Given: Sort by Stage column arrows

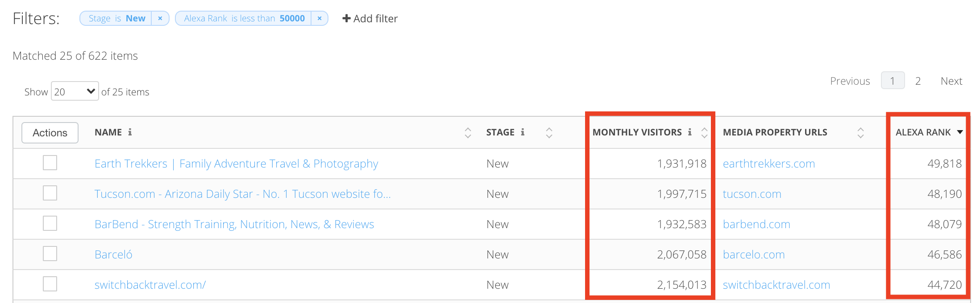Looking at the screenshot, I should coord(549,133).
